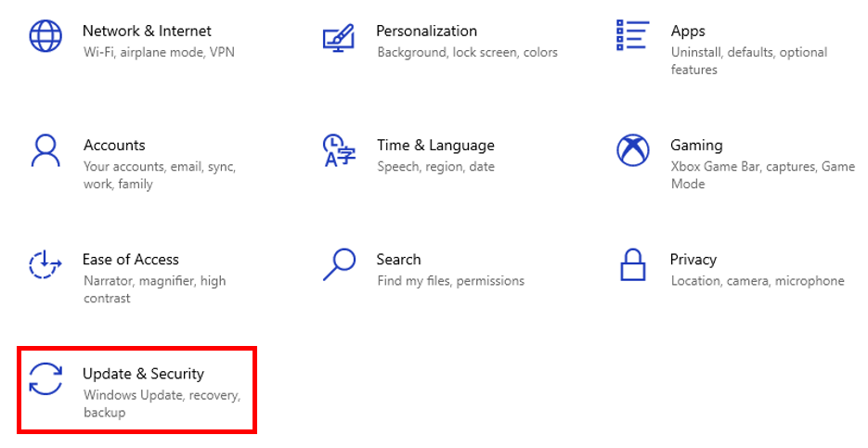Open the Personalization settings heading

click(426, 31)
